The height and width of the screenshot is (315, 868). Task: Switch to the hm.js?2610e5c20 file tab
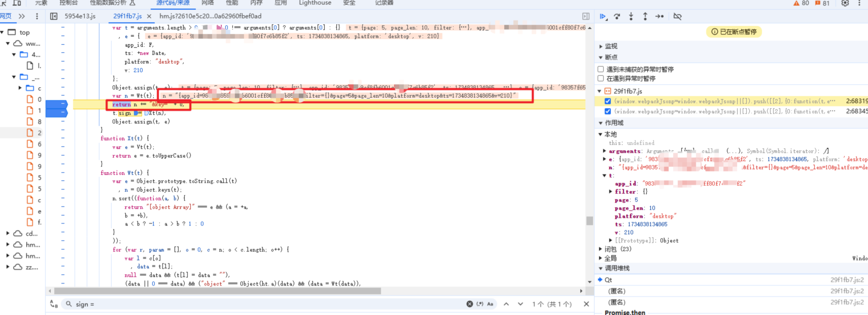[211, 16]
